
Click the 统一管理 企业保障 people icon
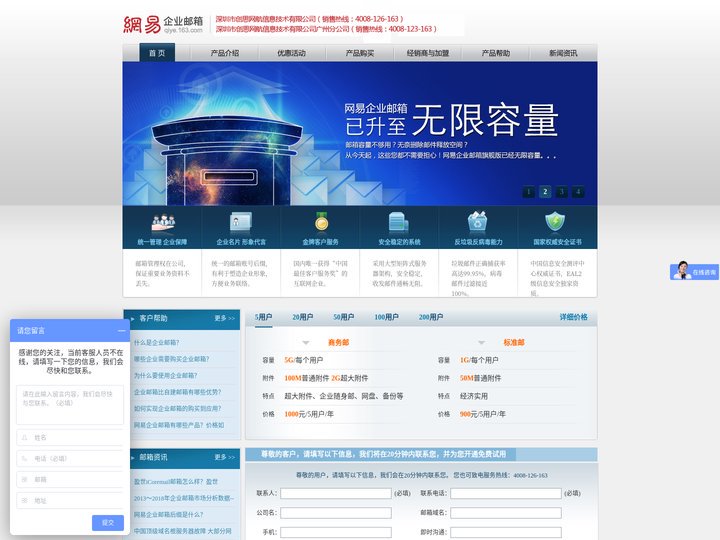click(x=163, y=222)
